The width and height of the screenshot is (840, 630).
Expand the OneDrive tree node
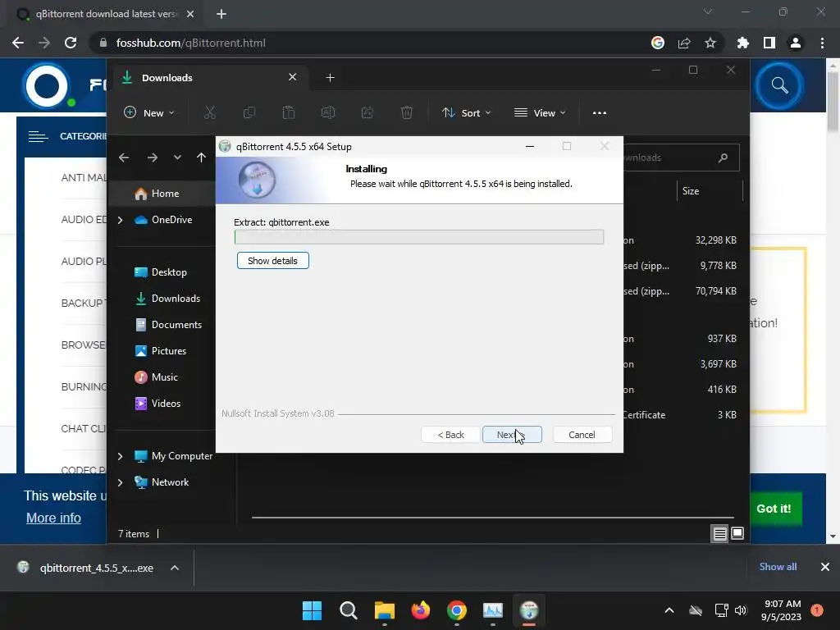[x=120, y=220]
